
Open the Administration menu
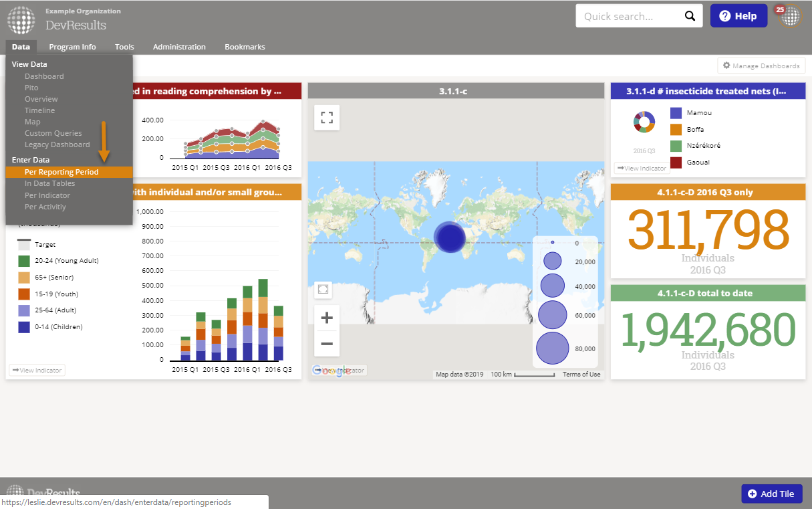point(179,47)
